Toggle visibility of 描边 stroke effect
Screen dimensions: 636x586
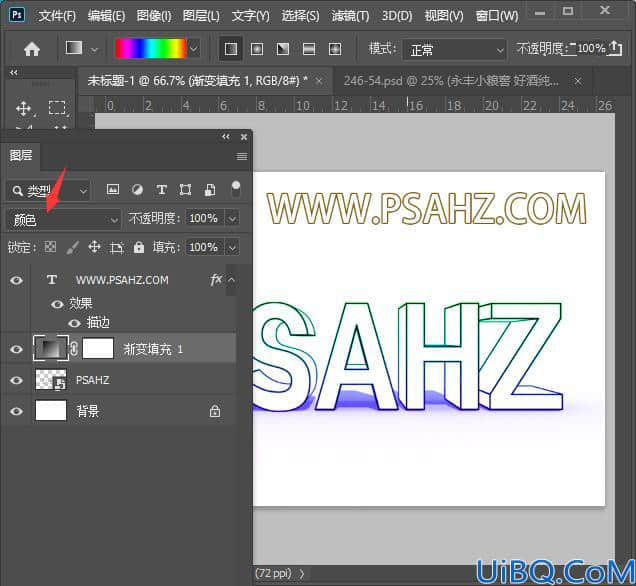[x=74, y=323]
